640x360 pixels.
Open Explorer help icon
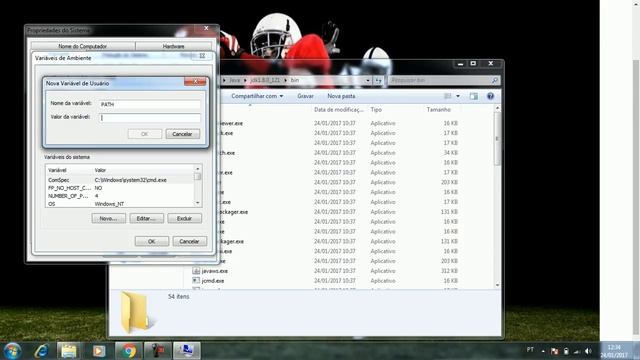coord(491,96)
